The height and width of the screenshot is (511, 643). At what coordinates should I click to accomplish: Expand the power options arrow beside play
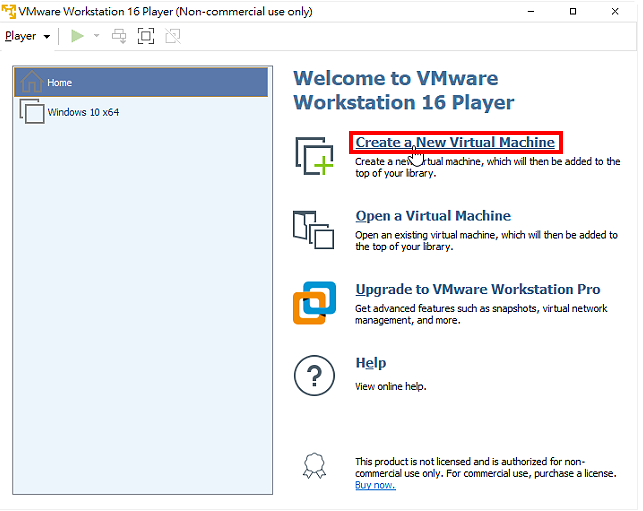[x=96, y=36]
